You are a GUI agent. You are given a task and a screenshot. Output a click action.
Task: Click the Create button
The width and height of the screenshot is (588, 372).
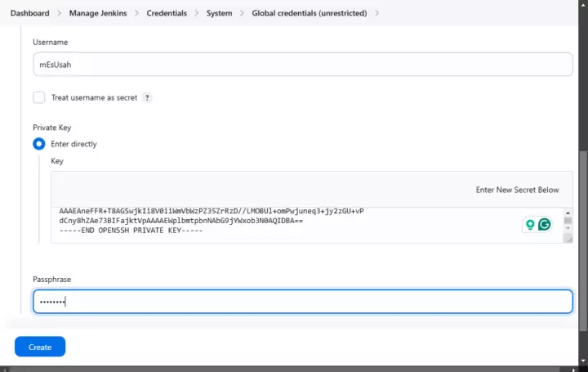point(40,347)
